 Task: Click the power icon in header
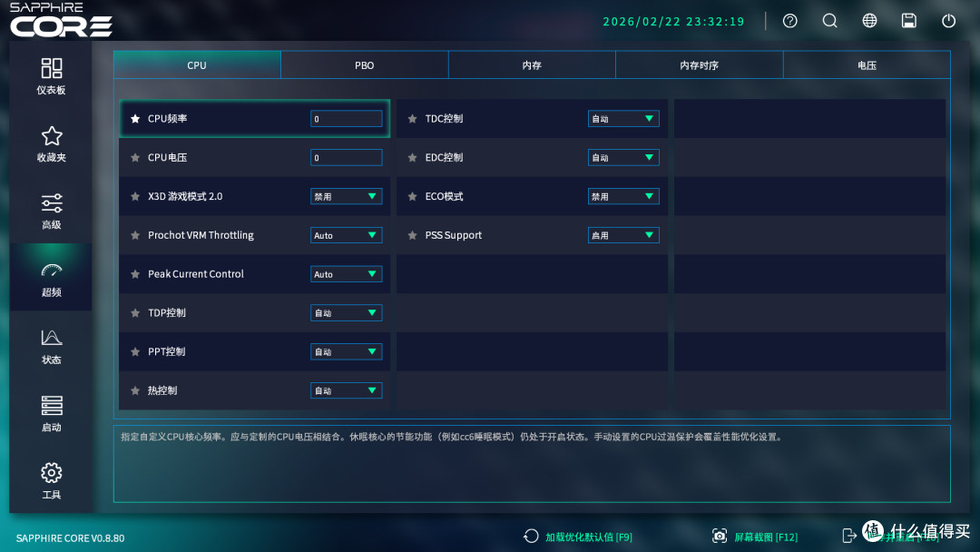pyautogui.click(x=948, y=21)
